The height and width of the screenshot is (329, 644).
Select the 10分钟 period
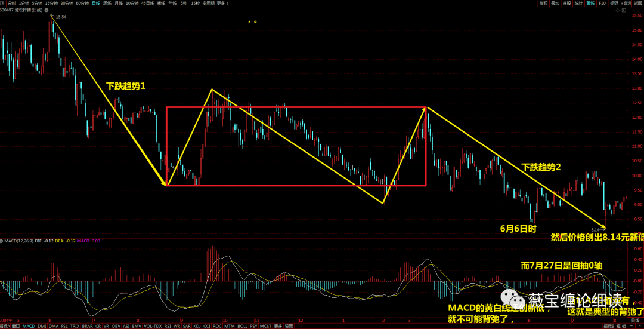[132, 4]
